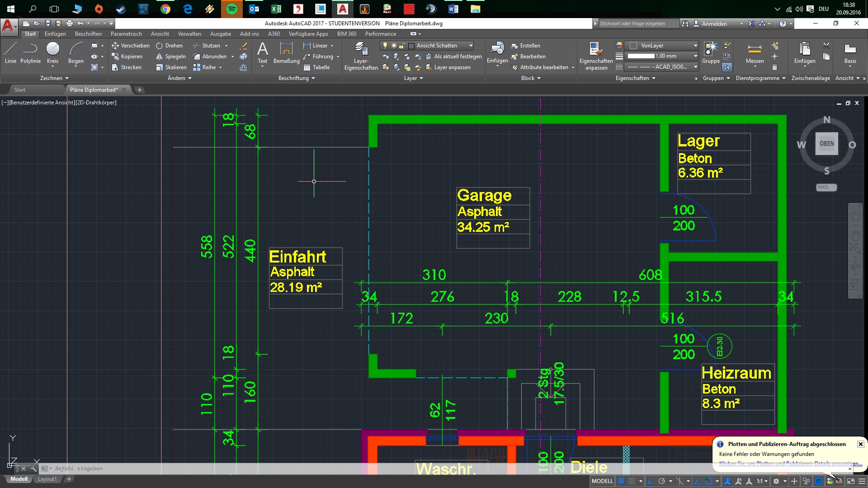
Task: Click the Gruppe tool
Action: pos(711,53)
